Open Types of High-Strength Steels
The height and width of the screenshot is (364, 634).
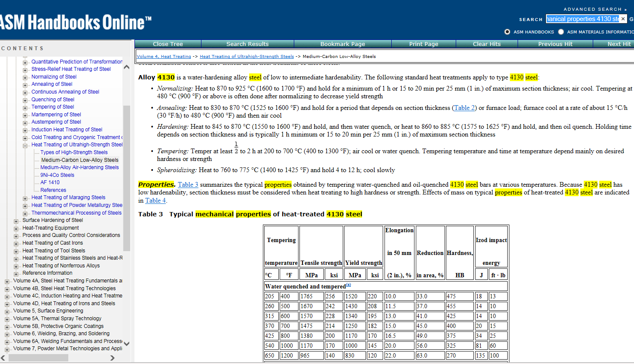coord(74,152)
